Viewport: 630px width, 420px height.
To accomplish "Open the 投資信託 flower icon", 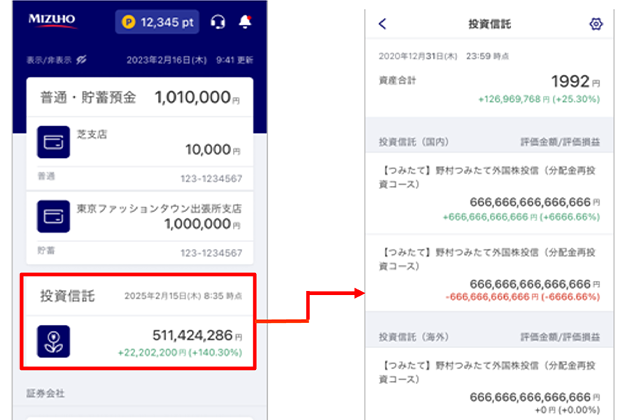I will [53, 341].
